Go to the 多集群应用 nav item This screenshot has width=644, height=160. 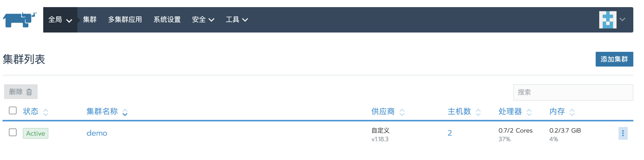(125, 20)
